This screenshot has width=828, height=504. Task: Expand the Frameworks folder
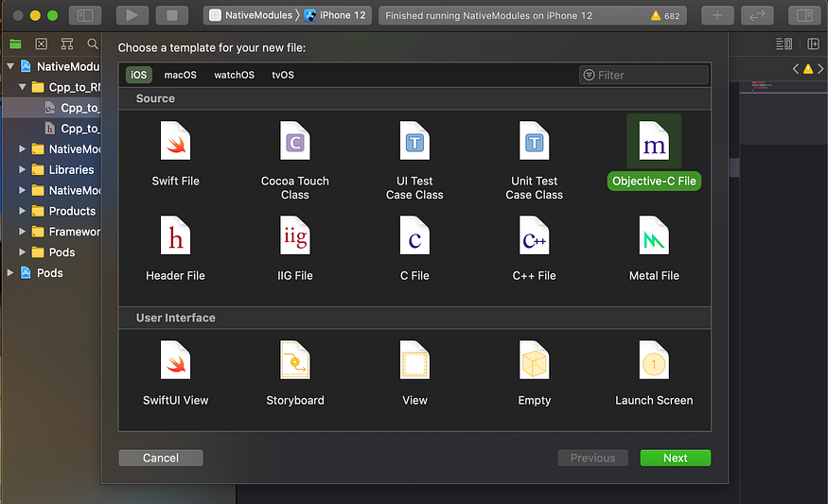click(x=22, y=231)
